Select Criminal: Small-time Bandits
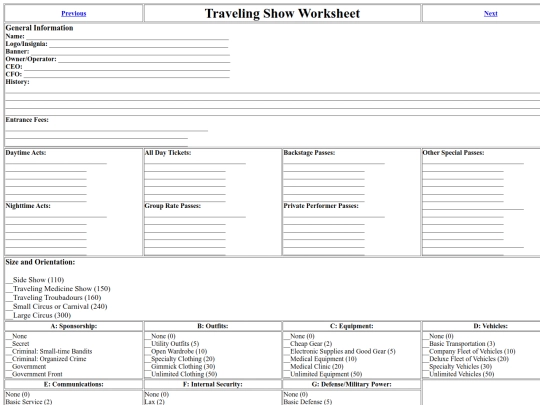The height and width of the screenshot is (405, 540). tap(49, 351)
